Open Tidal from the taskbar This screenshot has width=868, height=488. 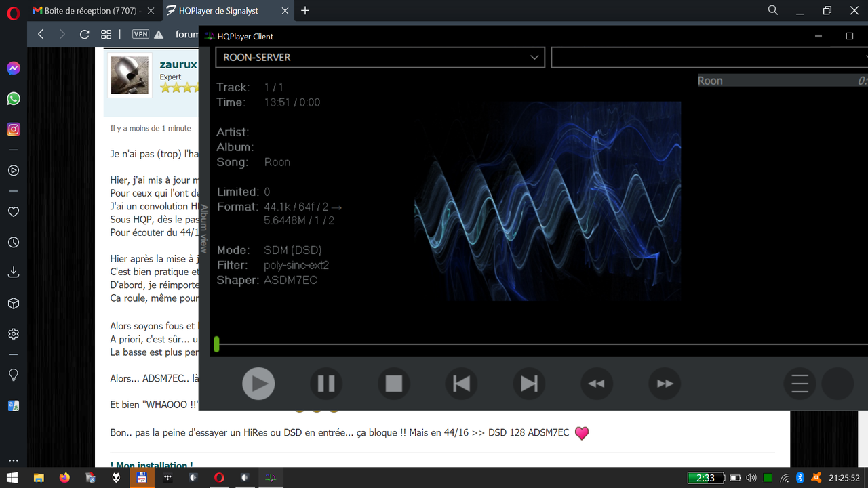[167, 478]
